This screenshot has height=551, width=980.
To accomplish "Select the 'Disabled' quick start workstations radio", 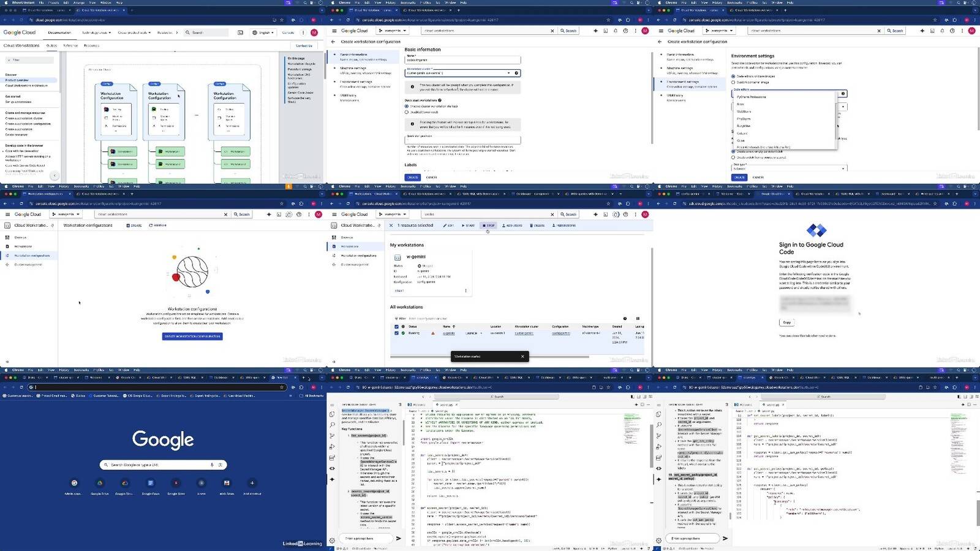I will click(x=407, y=112).
